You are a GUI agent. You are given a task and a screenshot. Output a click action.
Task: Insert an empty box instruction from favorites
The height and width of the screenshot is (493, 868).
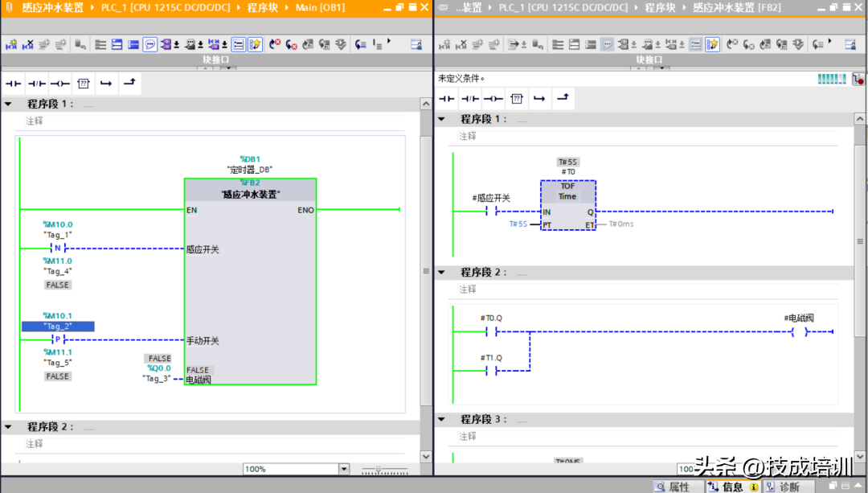[84, 83]
